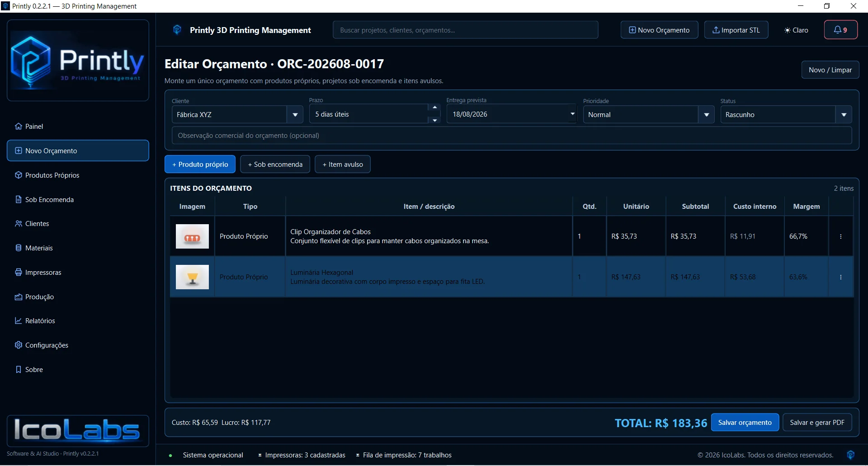The width and height of the screenshot is (868, 466).
Task: Toggle the Claro light theme
Action: (796, 30)
